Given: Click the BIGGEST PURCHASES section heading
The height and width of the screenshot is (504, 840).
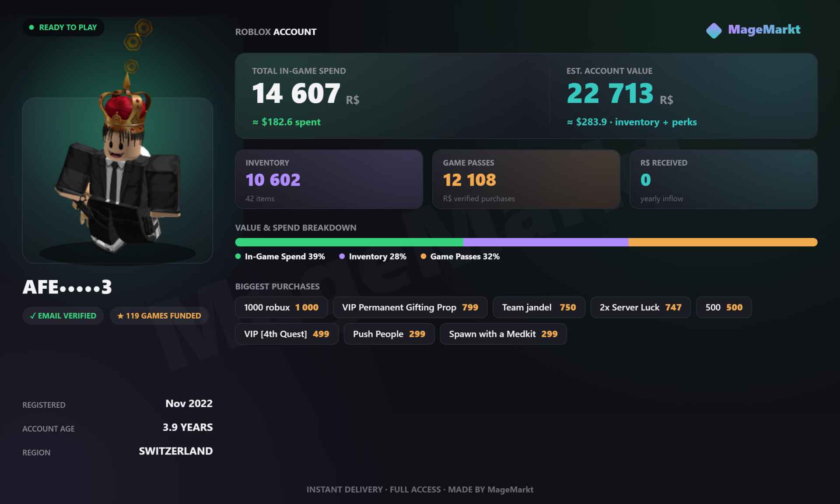Looking at the screenshot, I should pos(277,287).
